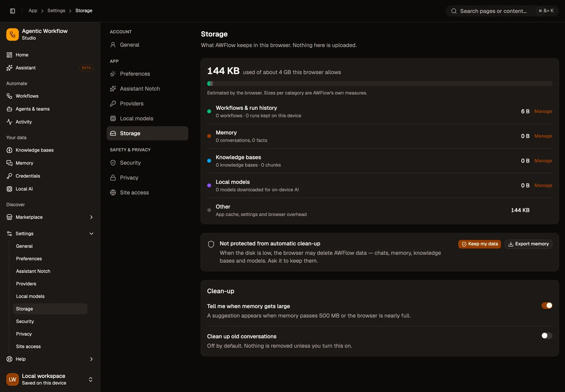Click Manage for Workflows & run history
Viewport: 565px width, 392px height.
tap(543, 111)
